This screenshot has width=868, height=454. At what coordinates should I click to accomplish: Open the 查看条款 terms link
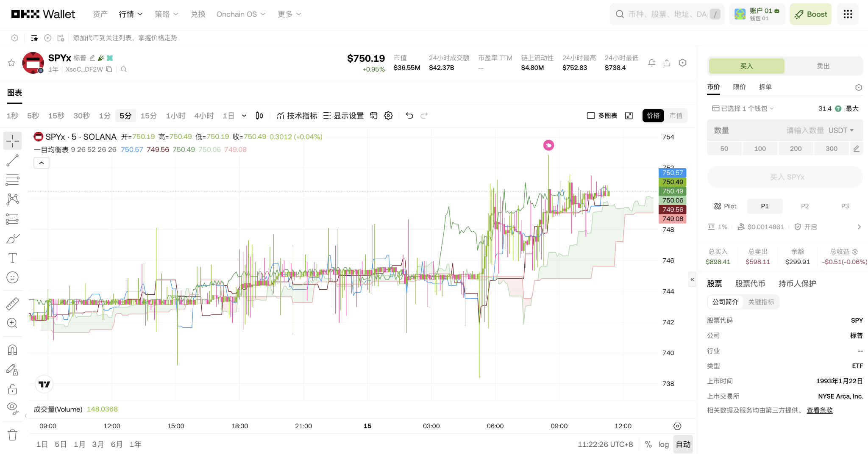(x=819, y=410)
